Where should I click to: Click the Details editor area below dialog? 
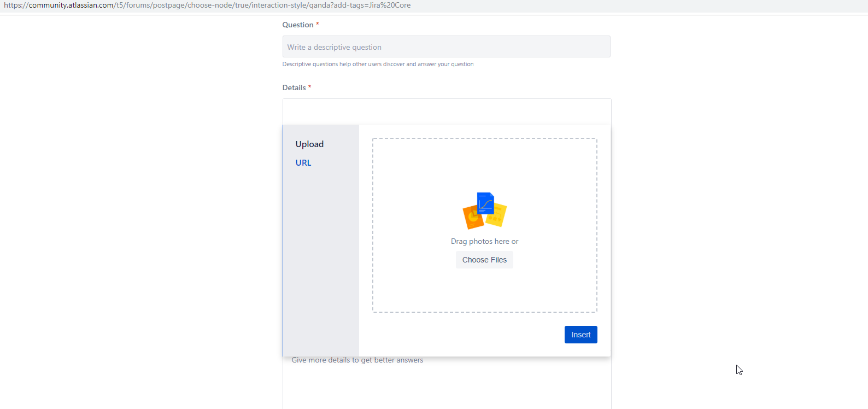point(447,383)
